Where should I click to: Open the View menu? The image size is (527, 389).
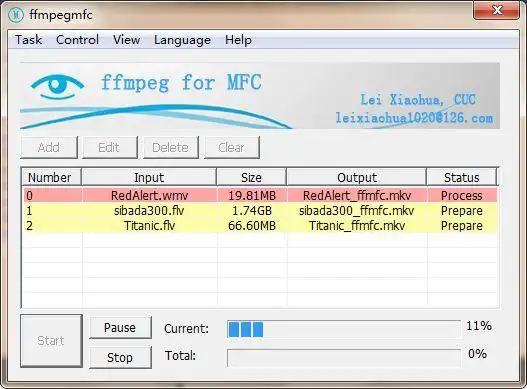click(126, 40)
